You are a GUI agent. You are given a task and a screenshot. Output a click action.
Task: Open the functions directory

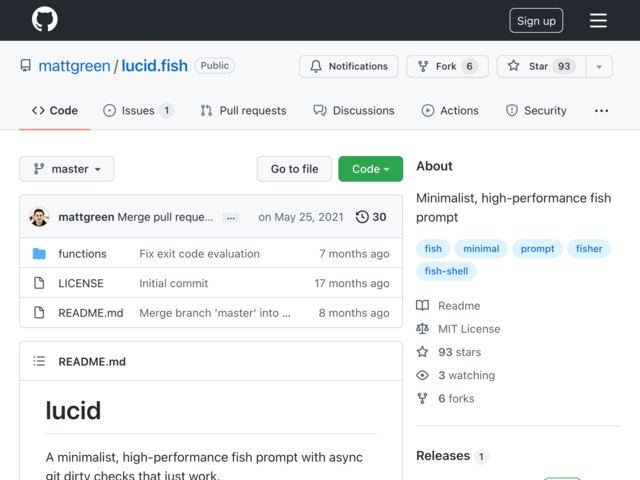[x=82, y=254]
